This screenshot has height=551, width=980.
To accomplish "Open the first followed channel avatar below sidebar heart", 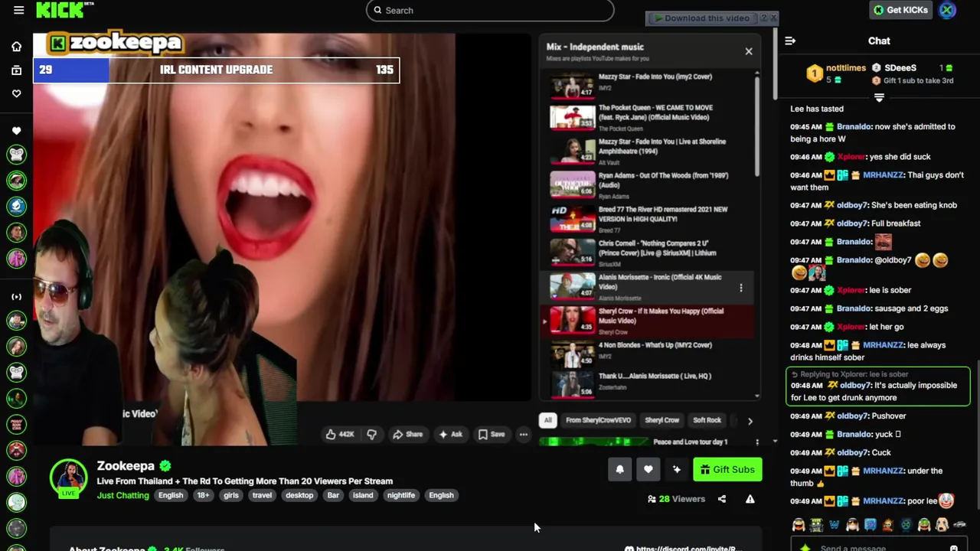I will [x=16, y=155].
